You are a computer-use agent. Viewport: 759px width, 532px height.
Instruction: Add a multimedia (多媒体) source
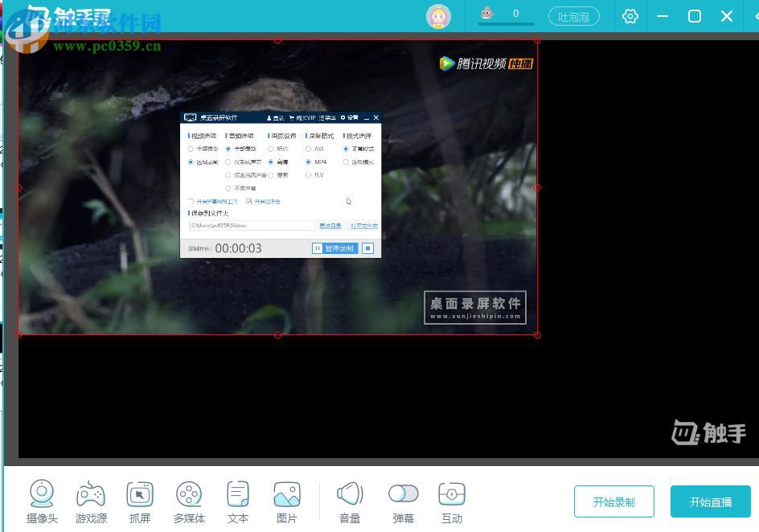pyautogui.click(x=189, y=501)
